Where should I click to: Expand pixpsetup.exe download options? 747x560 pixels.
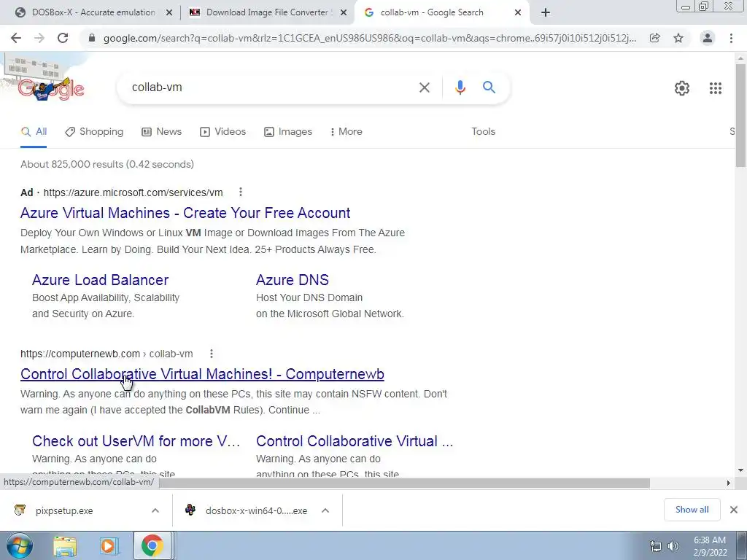coord(155,510)
